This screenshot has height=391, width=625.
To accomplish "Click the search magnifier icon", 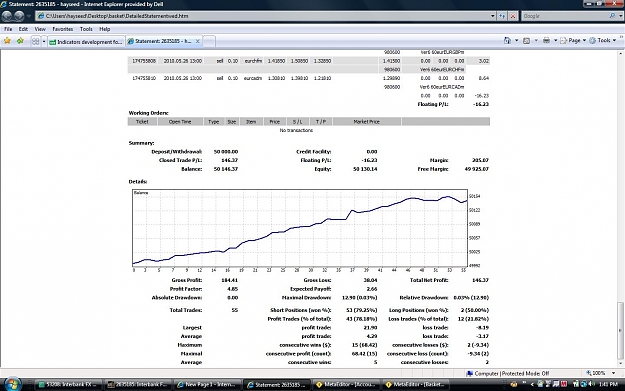I will 612,16.
